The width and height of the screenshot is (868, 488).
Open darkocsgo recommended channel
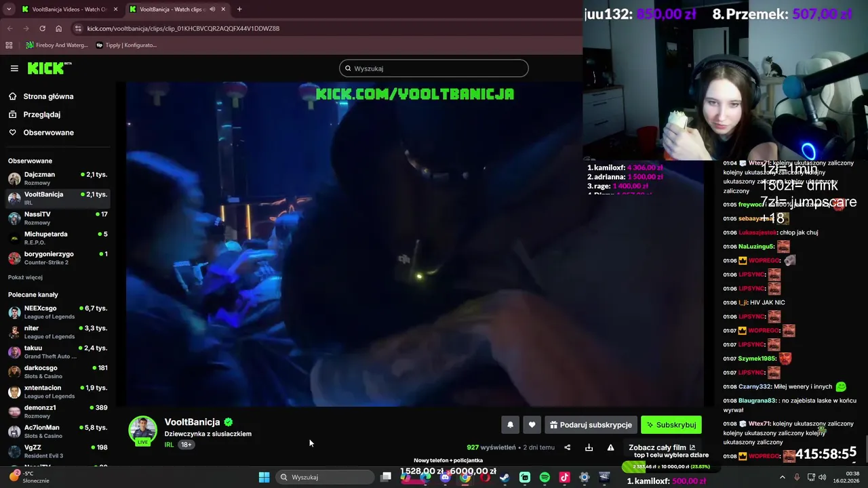[58, 371]
